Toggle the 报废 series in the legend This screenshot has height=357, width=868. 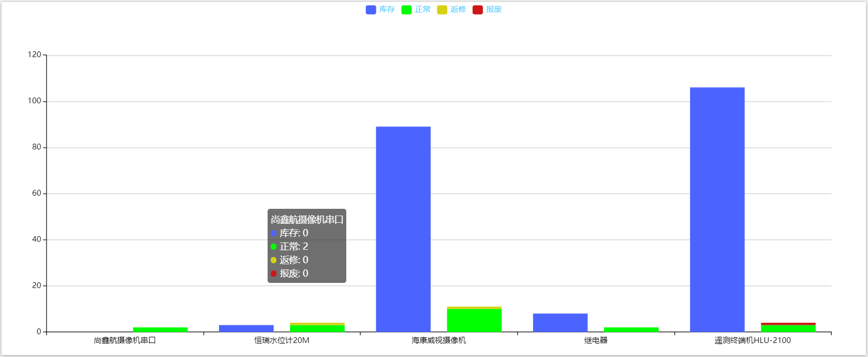tap(487, 9)
